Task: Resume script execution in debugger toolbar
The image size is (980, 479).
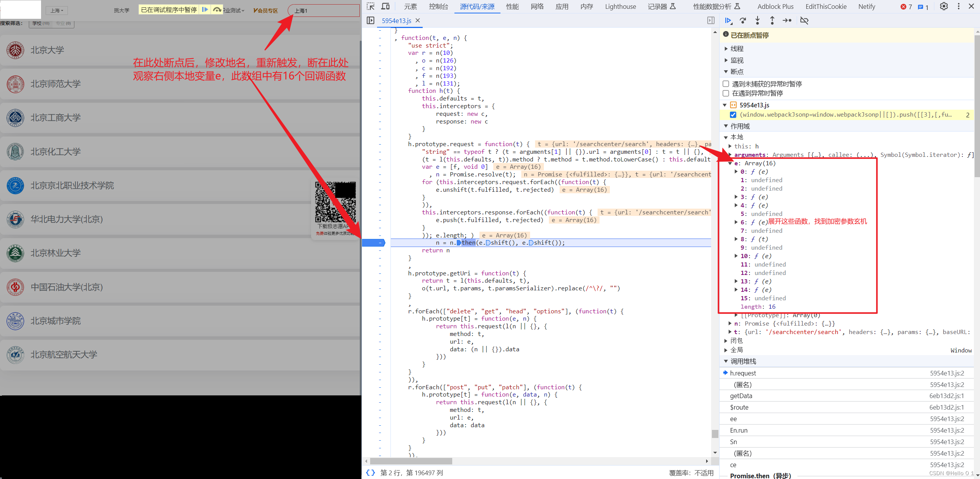Action: pyautogui.click(x=728, y=21)
